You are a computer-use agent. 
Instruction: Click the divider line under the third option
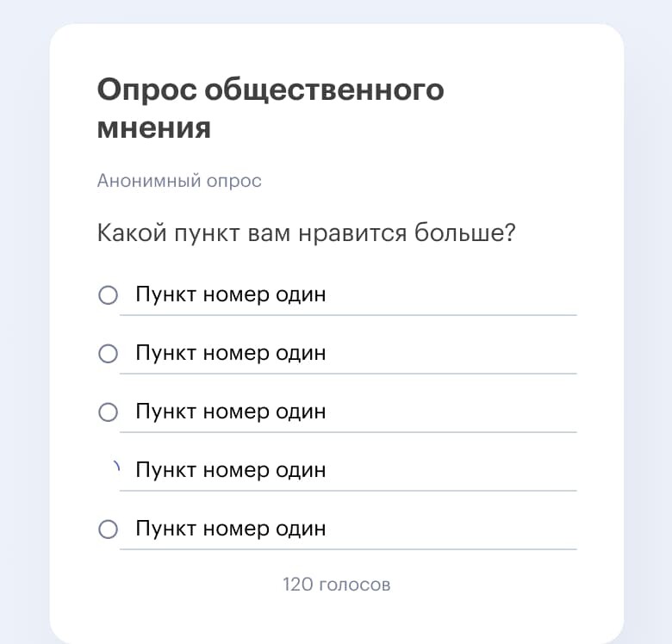[x=348, y=432]
